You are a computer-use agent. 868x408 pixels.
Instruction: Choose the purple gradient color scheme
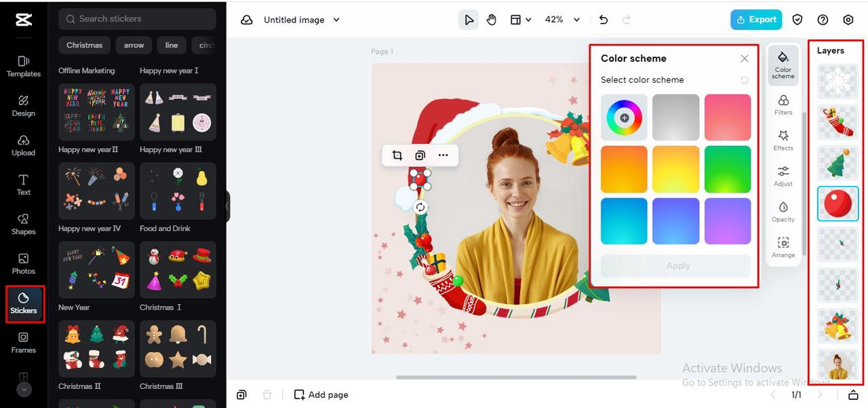tap(728, 221)
